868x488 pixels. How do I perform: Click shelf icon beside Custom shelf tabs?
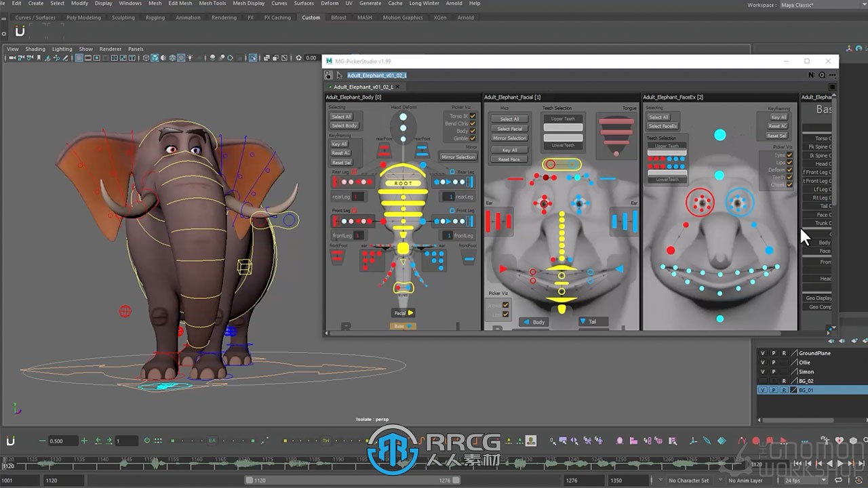(20, 31)
